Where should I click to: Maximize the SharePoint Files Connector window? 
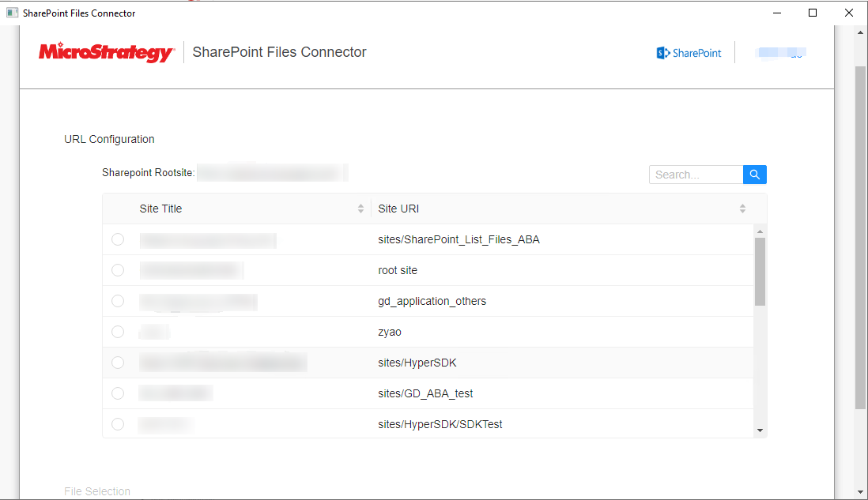[x=813, y=13]
